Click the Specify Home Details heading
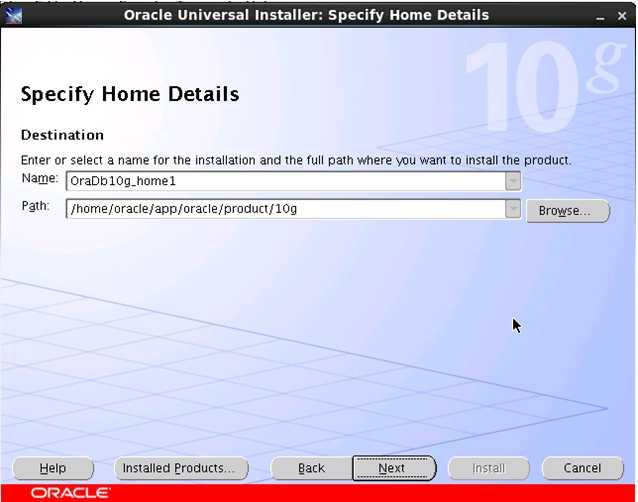The image size is (638, 502). [130, 94]
